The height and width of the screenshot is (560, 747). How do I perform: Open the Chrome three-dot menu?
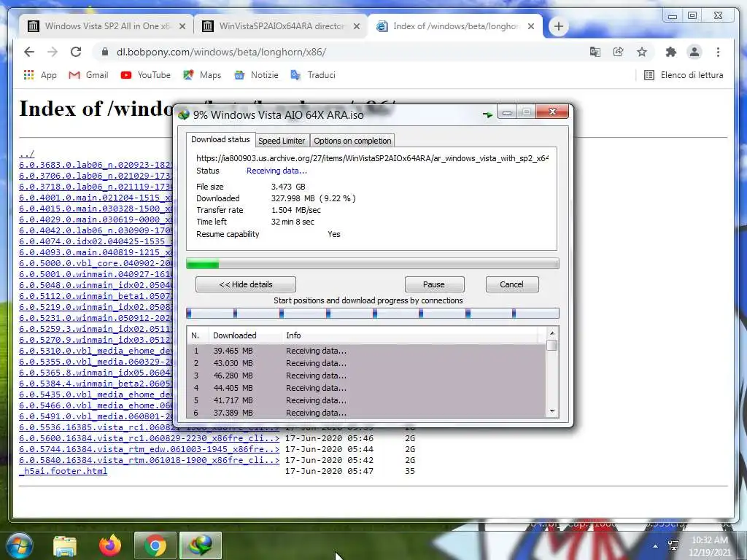(718, 52)
